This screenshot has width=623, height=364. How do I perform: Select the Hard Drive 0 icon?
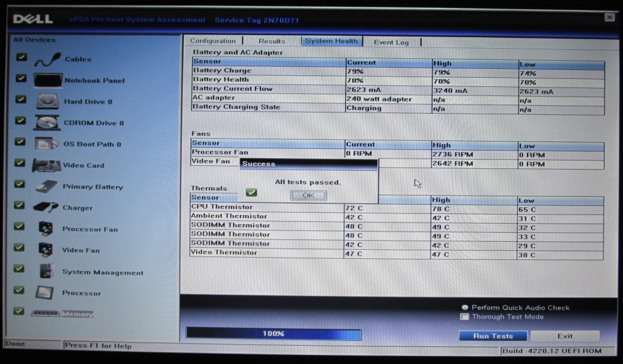point(47,101)
